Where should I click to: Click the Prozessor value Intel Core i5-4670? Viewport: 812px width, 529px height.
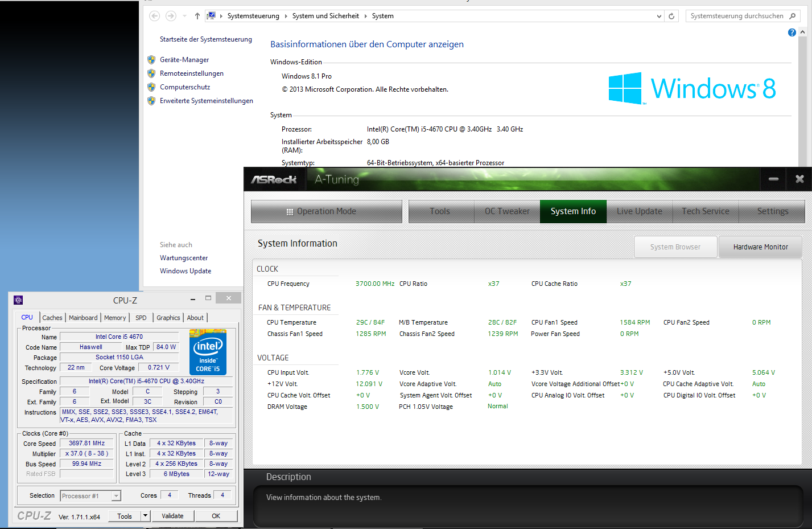[x=445, y=129]
